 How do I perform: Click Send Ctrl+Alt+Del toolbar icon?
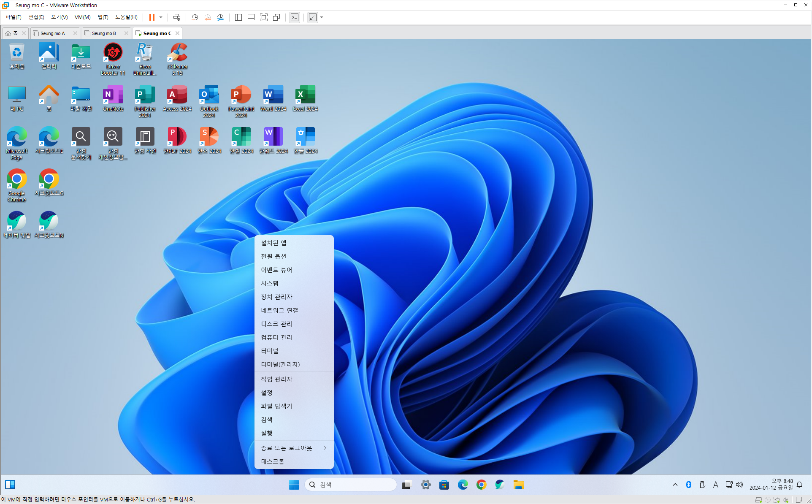[x=177, y=17]
